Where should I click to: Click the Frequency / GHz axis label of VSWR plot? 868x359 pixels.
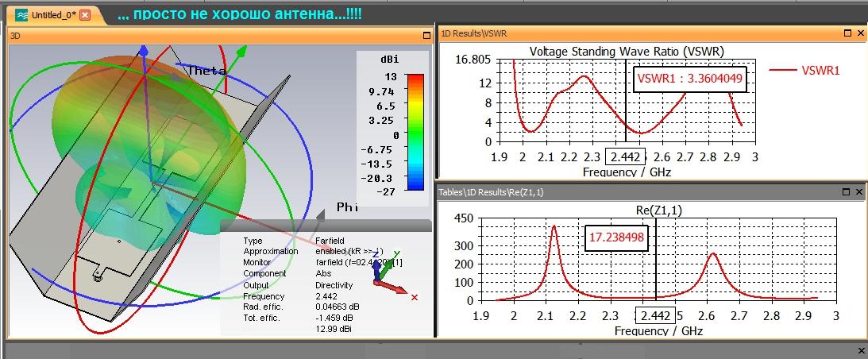click(x=627, y=172)
